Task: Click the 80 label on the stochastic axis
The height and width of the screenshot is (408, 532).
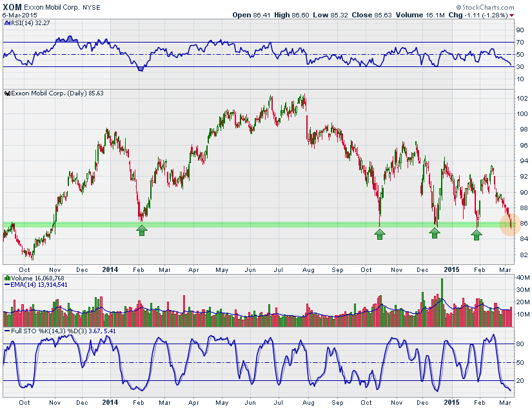Action: [x=520, y=344]
